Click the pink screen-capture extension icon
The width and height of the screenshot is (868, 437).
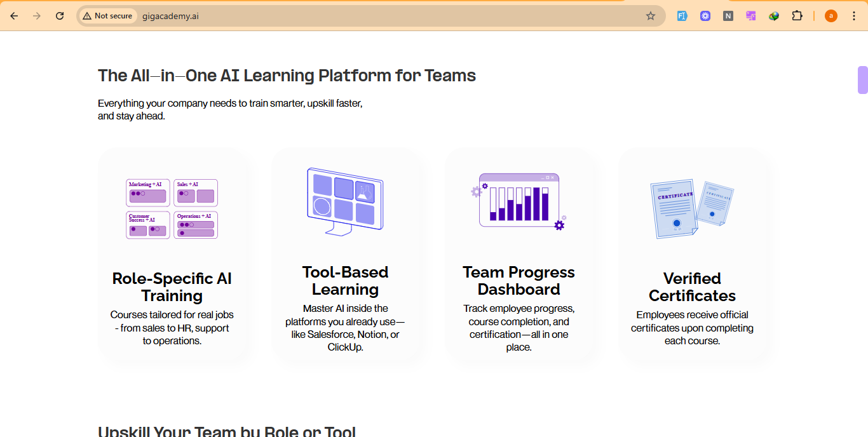point(751,16)
